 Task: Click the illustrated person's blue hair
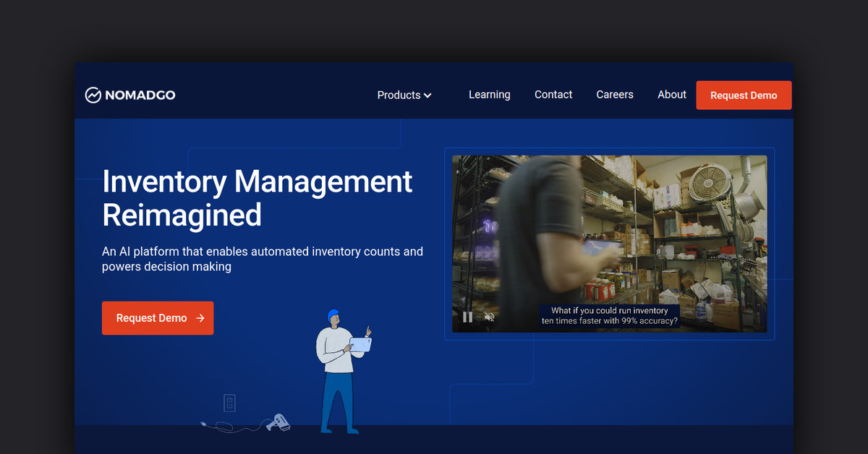click(333, 315)
